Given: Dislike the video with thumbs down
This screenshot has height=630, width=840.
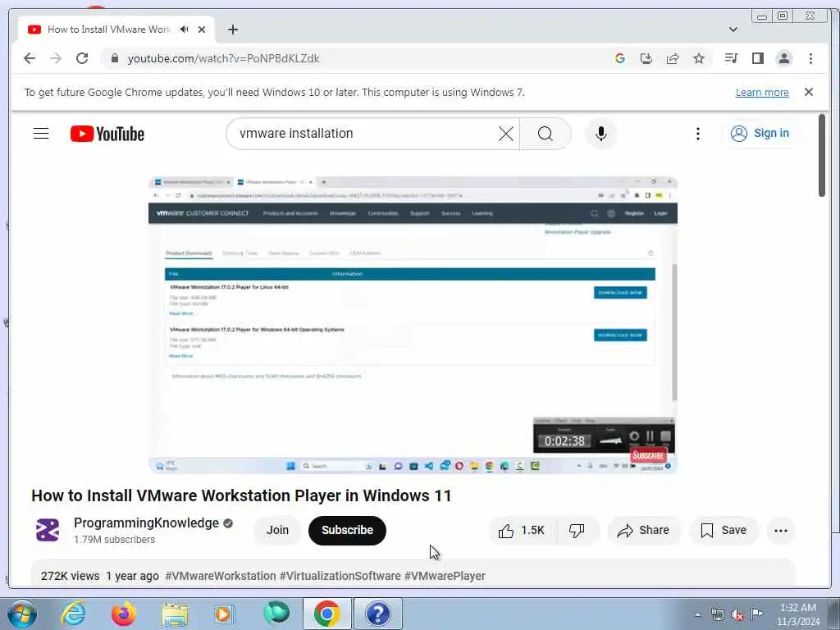Looking at the screenshot, I should pos(577,531).
